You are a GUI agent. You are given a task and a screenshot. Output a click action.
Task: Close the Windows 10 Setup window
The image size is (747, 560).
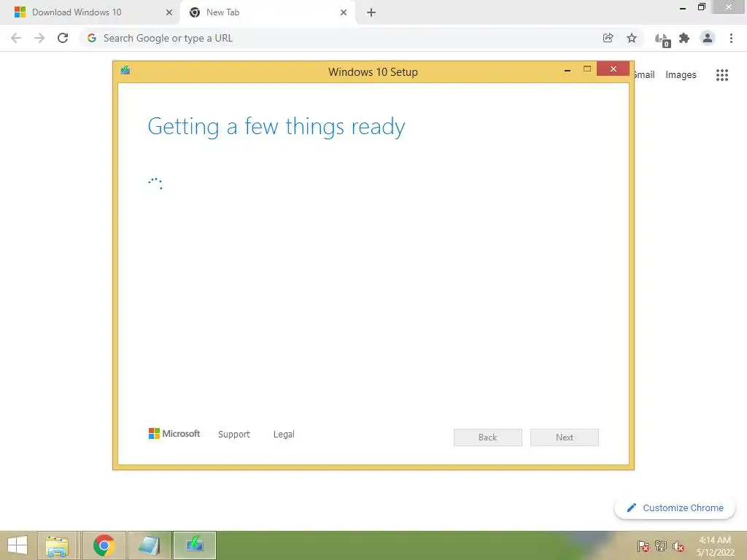pos(613,69)
